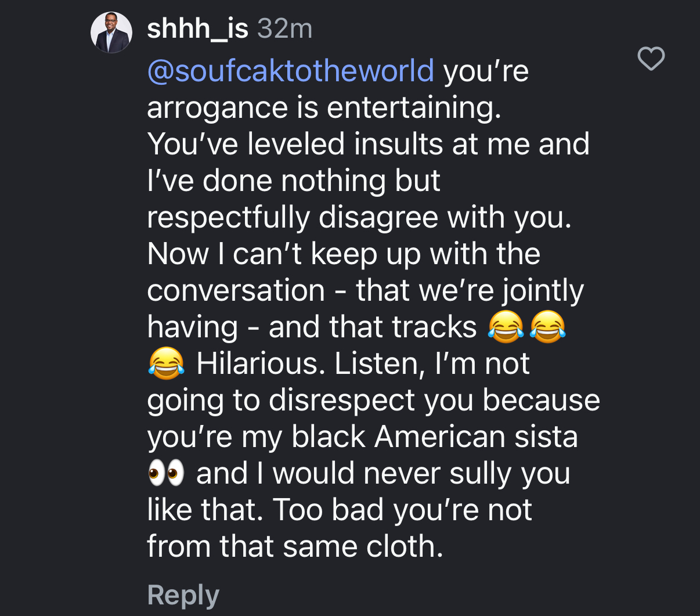Open the shhh_is profile picture
This screenshot has height=616, width=700.
click(111, 33)
